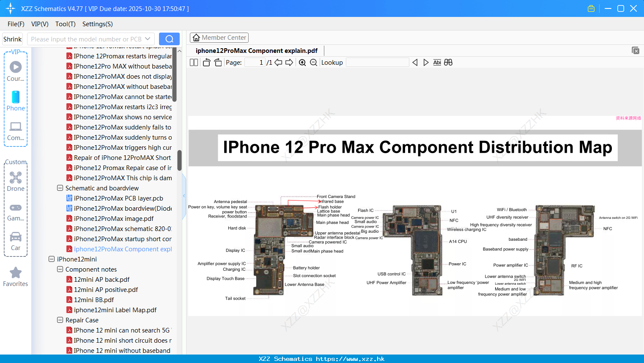The height and width of the screenshot is (363, 644).
Task: Open the File(F) menu
Action: click(16, 24)
